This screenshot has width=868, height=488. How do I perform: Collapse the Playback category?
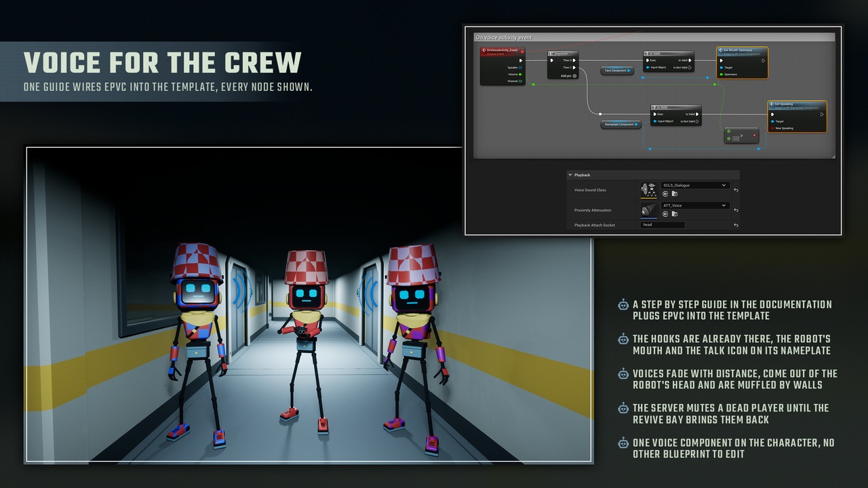tap(571, 175)
